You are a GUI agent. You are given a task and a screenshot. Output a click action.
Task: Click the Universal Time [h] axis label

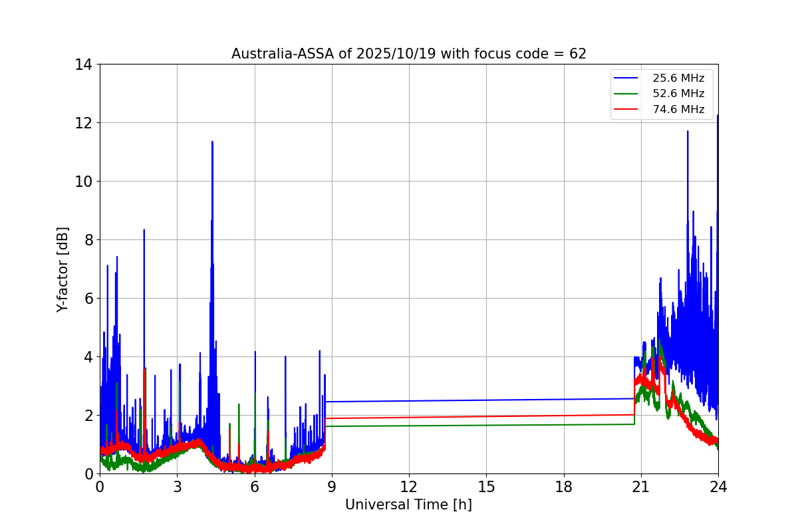(x=408, y=505)
